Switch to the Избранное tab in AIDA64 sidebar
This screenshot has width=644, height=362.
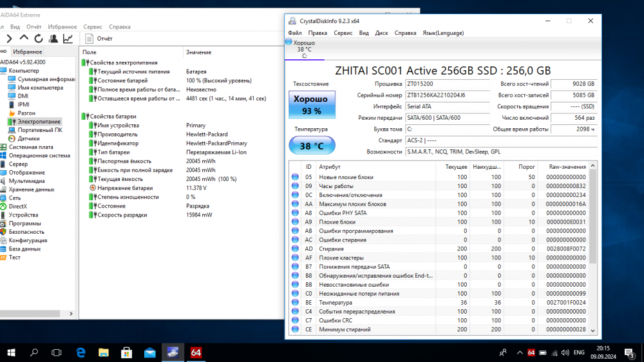click(x=27, y=52)
